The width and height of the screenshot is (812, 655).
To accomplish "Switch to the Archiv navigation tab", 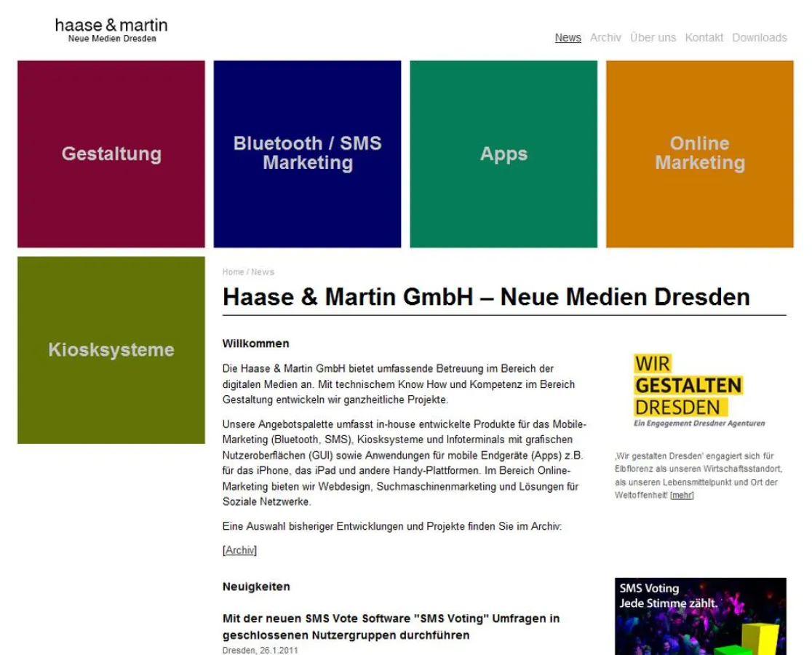I will point(606,37).
